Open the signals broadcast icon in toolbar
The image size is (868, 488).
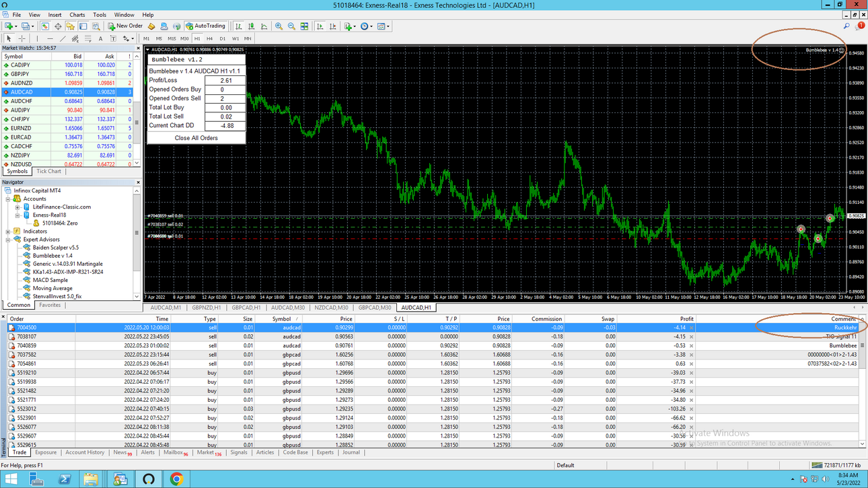(176, 26)
